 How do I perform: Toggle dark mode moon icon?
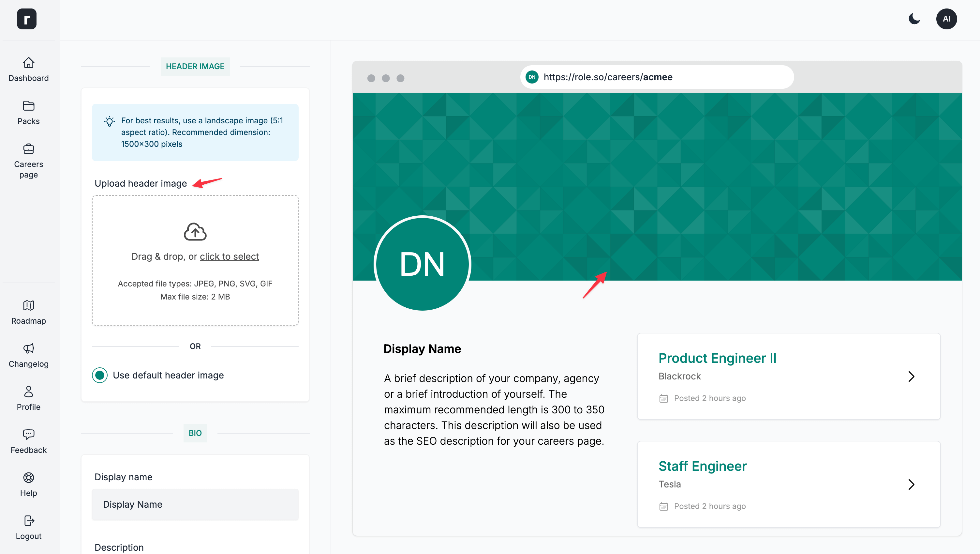914,19
